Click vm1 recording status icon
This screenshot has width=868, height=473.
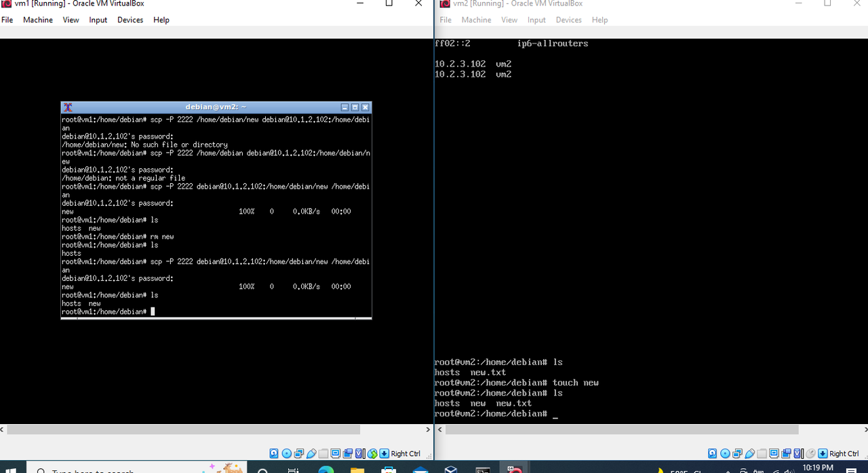348,453
